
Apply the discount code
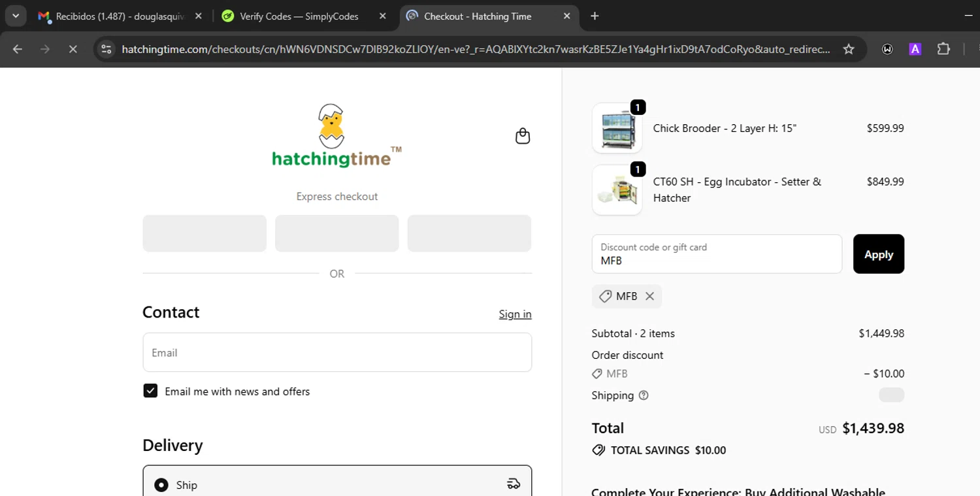point(879,254)
